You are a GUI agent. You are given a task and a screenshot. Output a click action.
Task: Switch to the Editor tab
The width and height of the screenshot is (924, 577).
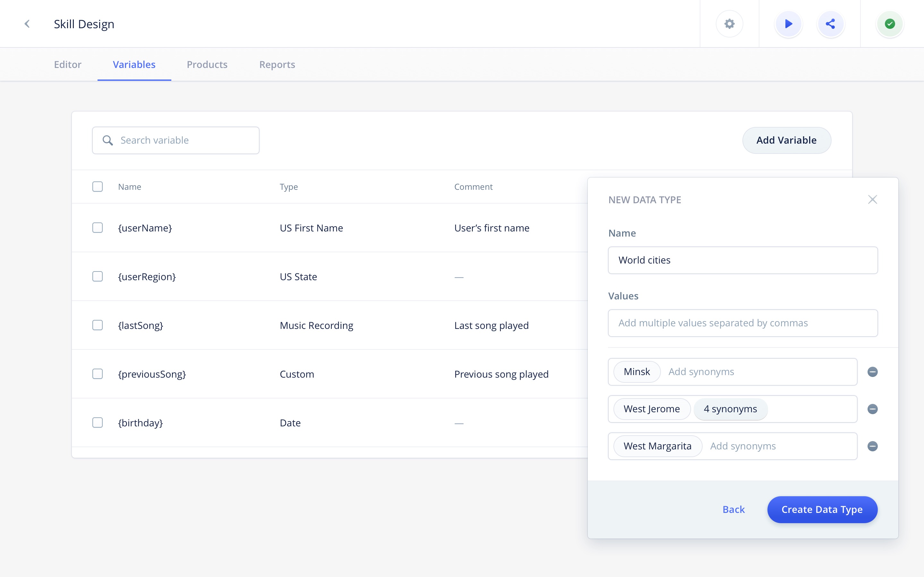point(68,64)
